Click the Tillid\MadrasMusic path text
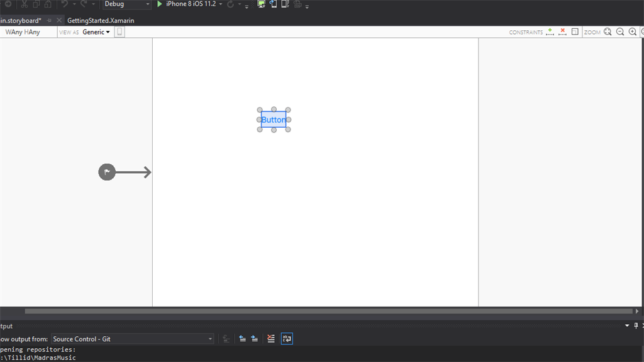Viewport: 644px width, 362px height. [x=38, y=358]
